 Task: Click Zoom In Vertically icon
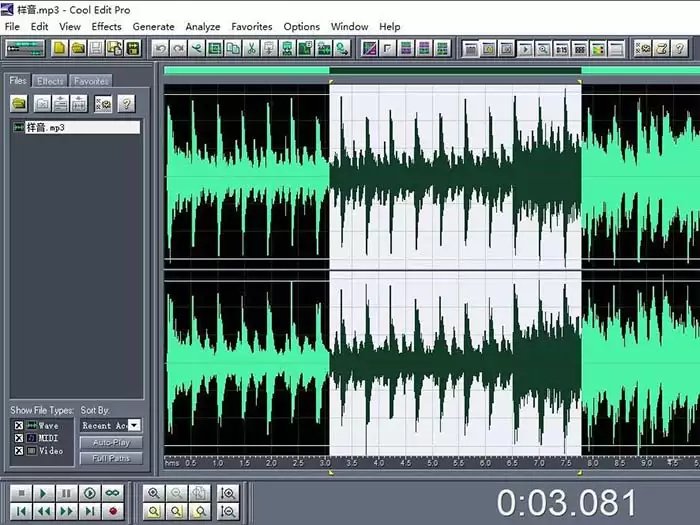point(228,493)
